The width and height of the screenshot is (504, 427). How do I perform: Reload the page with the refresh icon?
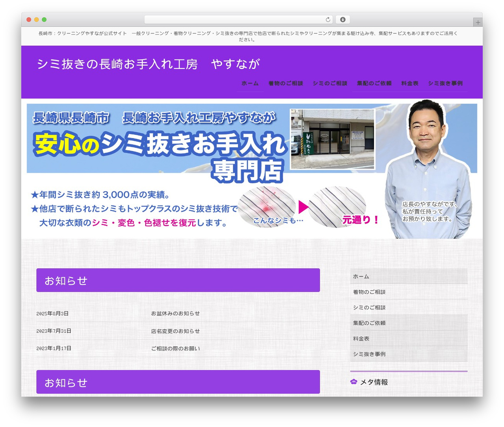point(328,20)
